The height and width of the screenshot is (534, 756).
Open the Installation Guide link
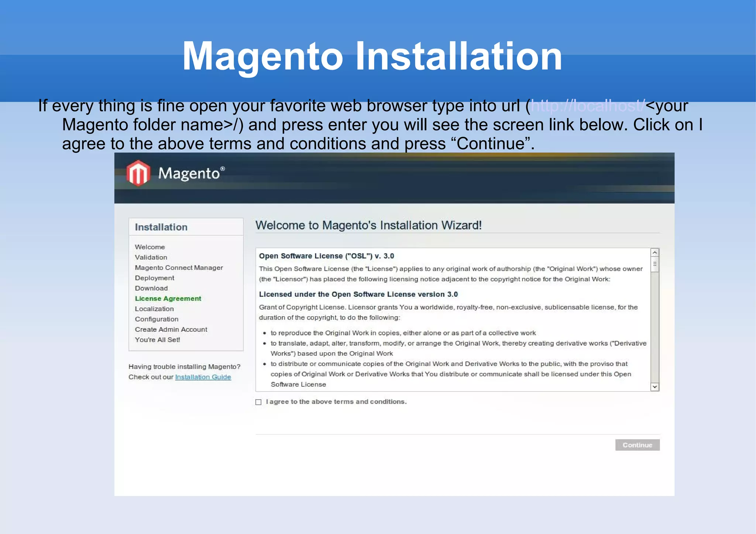coord(203,377)
